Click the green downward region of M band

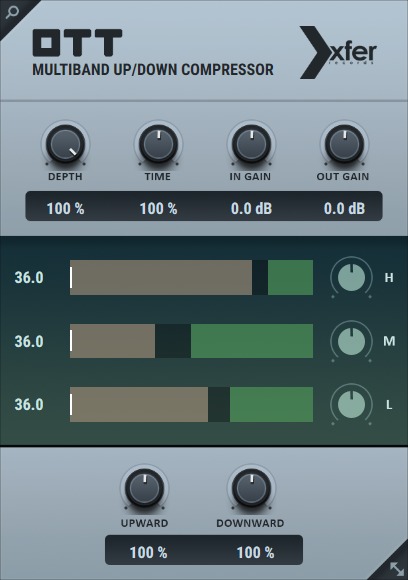click(x=252, y=341)
